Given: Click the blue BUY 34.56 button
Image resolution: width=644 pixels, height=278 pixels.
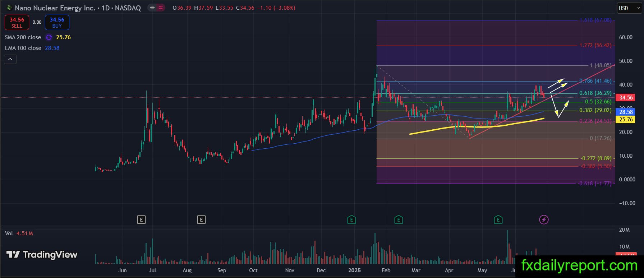Looking at the screenshot, I should 57,22.
